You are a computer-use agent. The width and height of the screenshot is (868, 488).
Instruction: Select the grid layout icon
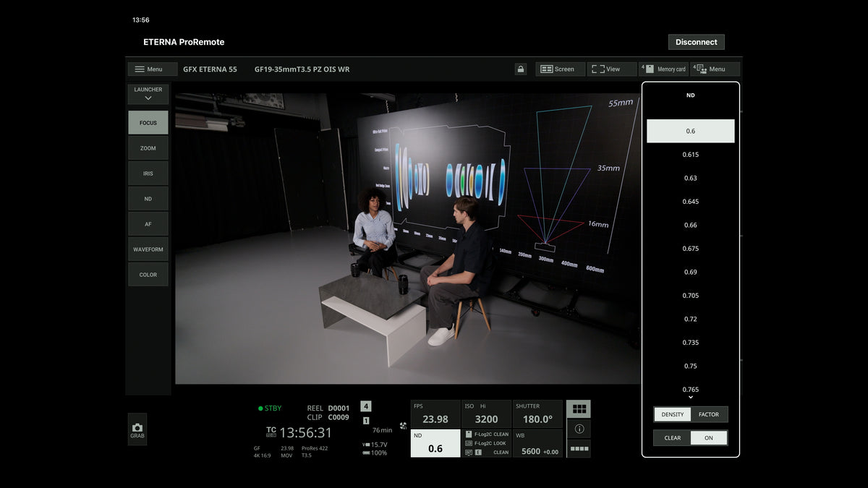(578, 408)
